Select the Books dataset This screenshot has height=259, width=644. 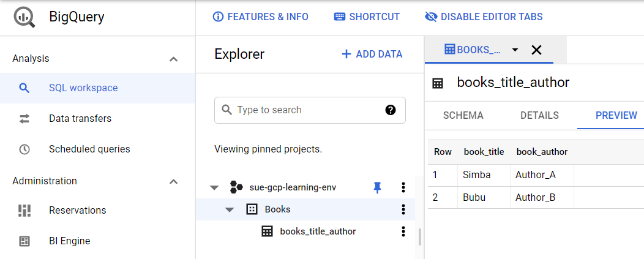pos(278,209)
